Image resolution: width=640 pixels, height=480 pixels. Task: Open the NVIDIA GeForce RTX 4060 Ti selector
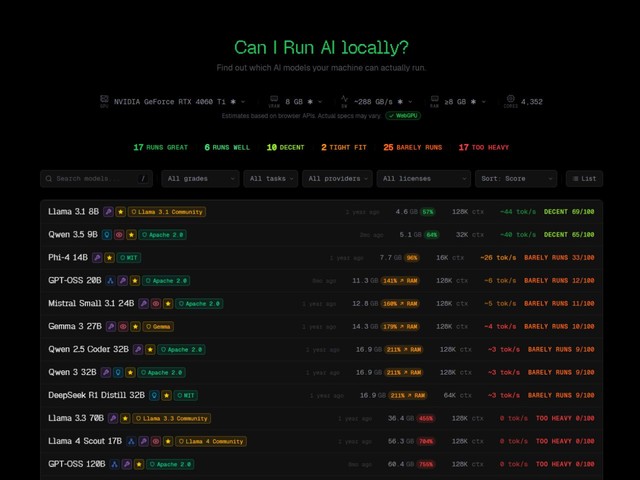(x=179, y=102)
